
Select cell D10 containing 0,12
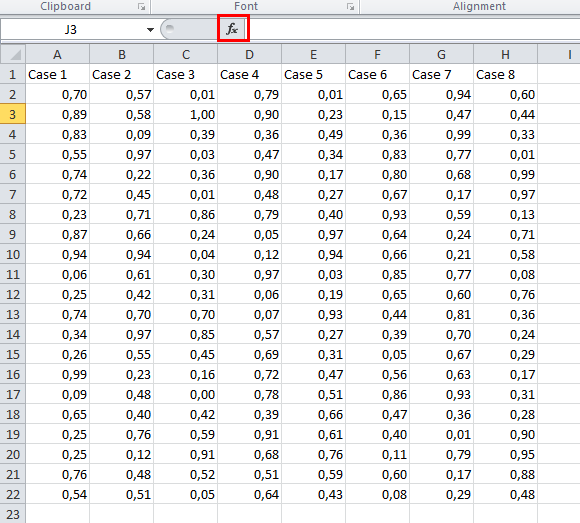click(250, 254)
